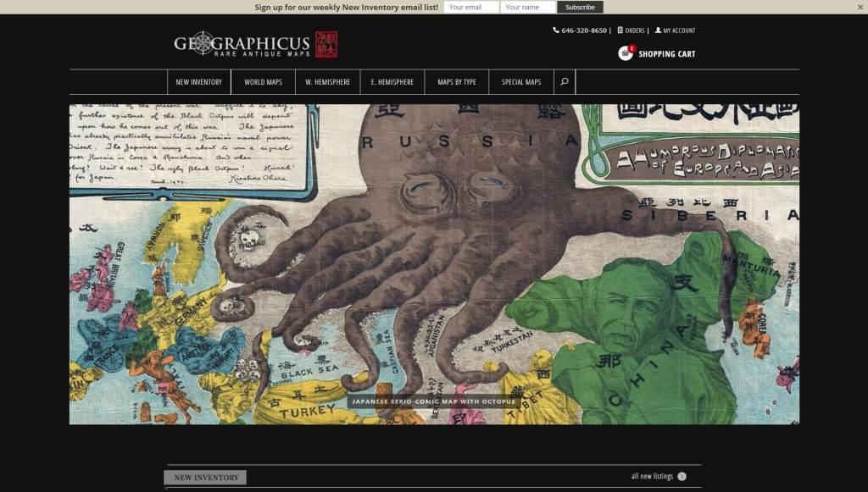Open the New Inventory menu item
The width and height of the screenshot is (868, 492).
(x=198, y=82)
